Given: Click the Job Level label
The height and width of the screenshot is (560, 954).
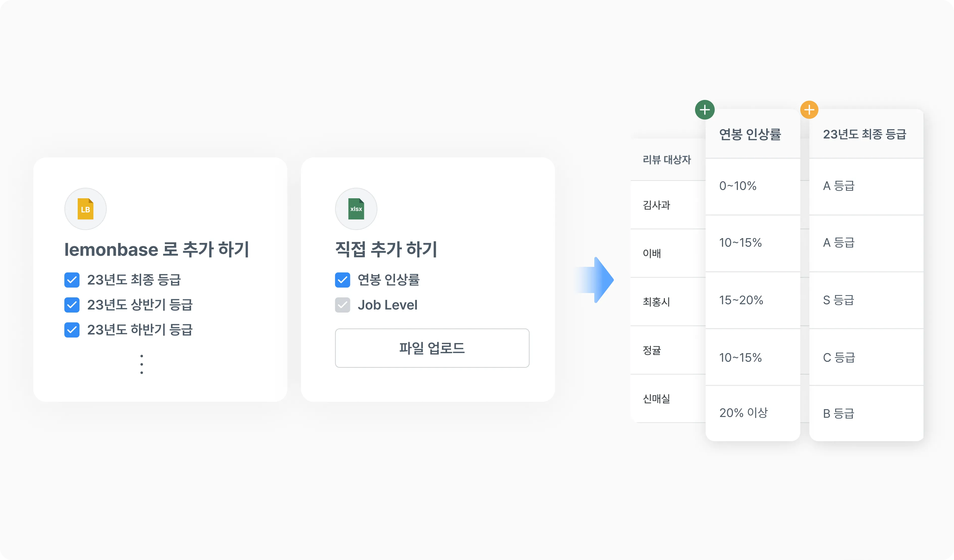Looking at the screenshot, I should click(x=387, y=305).
